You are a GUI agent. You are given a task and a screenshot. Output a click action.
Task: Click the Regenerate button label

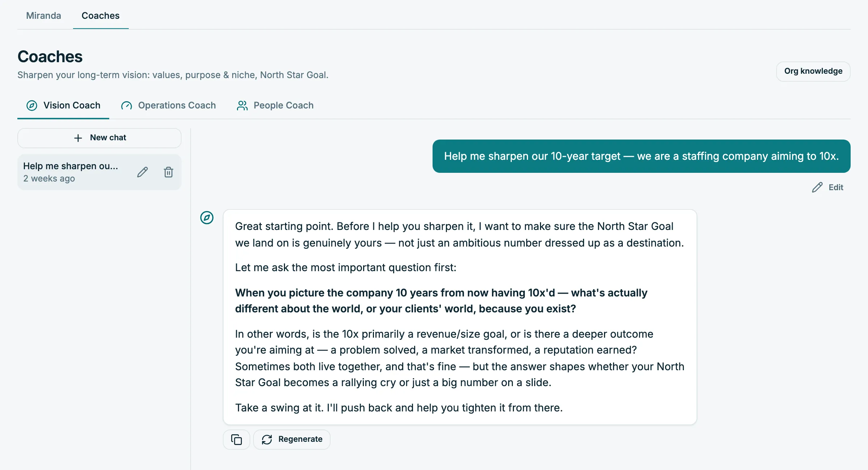300,439
